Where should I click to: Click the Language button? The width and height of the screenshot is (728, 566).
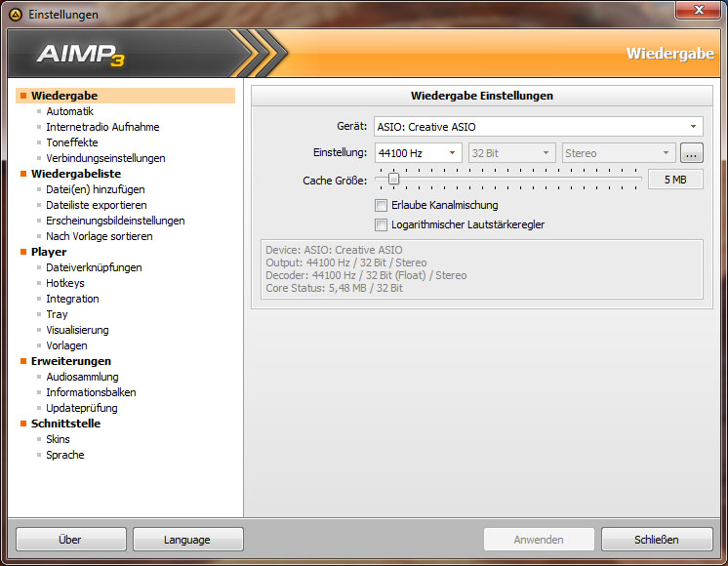(x=188, y=539)
